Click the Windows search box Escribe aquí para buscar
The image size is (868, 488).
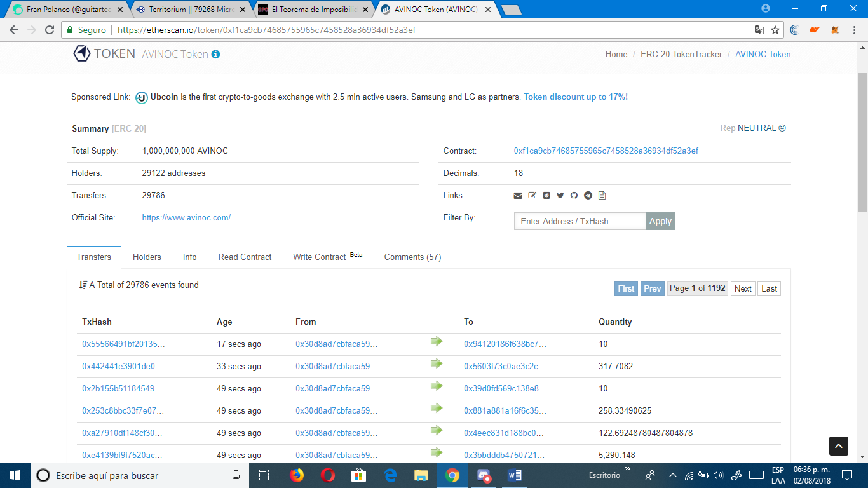pyautogui.click(x=139, y=475)
